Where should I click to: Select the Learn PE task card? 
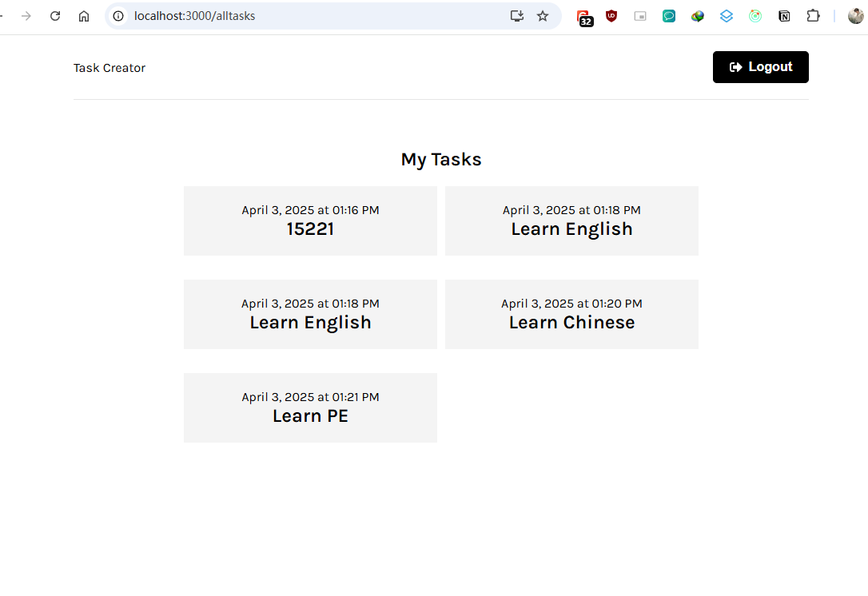pos(310,407)
